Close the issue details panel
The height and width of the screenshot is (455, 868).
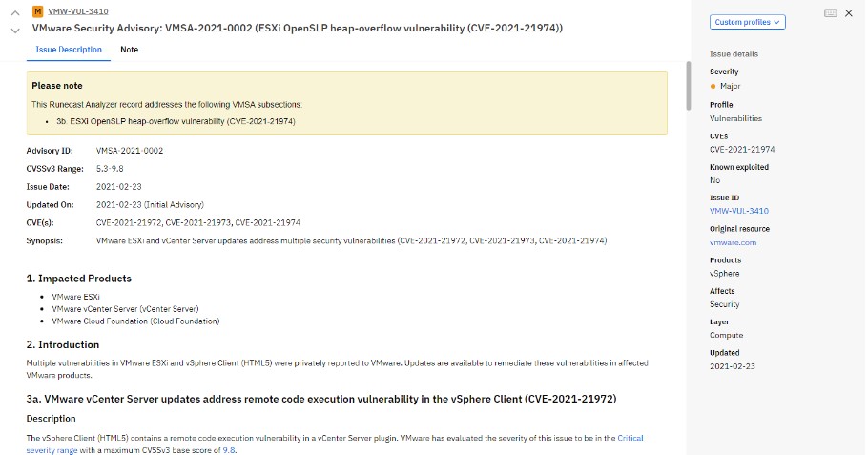point(849,12)
